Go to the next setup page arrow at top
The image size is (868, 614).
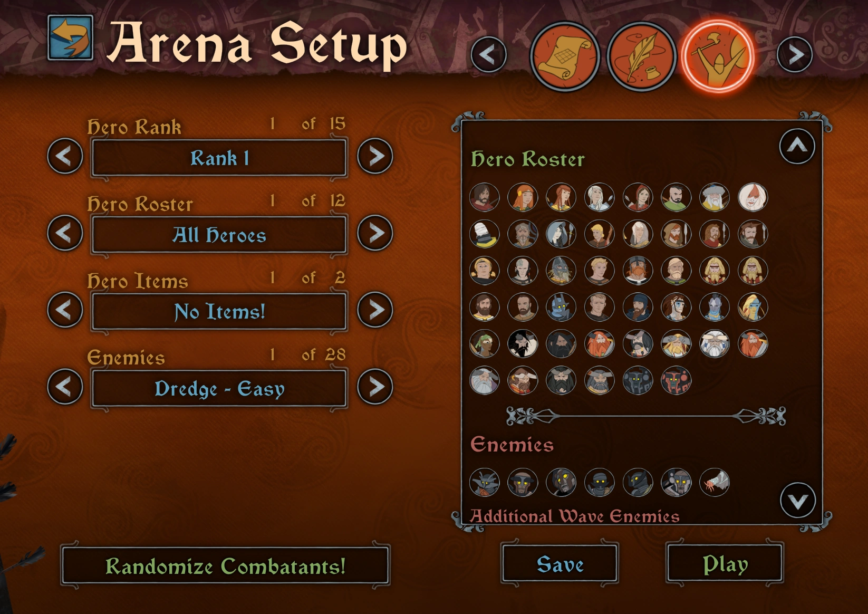coord(795,54)
